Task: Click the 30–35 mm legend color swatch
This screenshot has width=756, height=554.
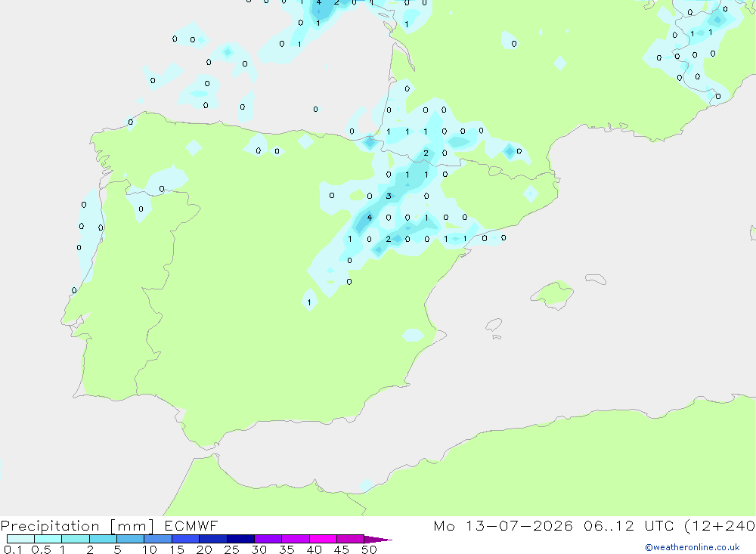Action: click(x=268, y=539)
